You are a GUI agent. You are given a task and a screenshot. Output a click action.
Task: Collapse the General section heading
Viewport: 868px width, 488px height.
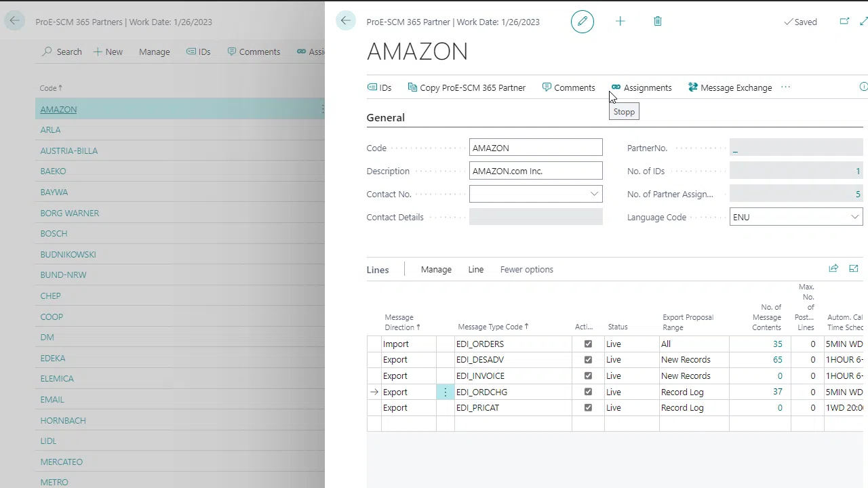(x=385, y=117)
